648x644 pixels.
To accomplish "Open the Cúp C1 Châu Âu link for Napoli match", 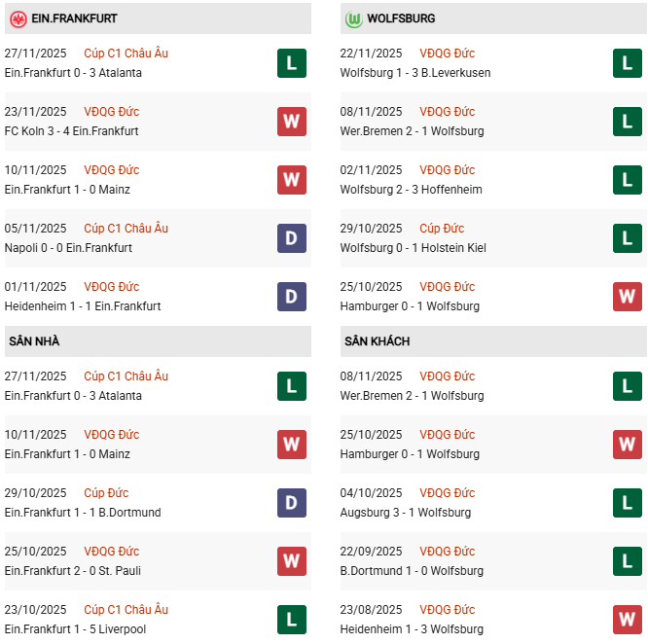I will [x=126, y=229].
